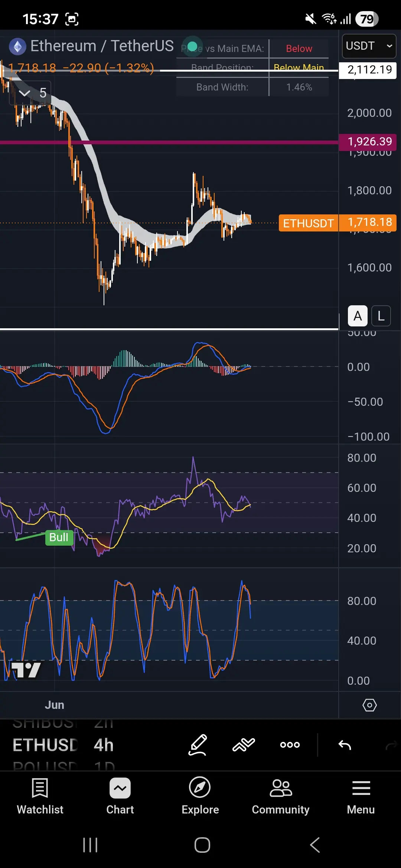Open the Menu tab
Screen dimensions: 401x868
(361, 796)
